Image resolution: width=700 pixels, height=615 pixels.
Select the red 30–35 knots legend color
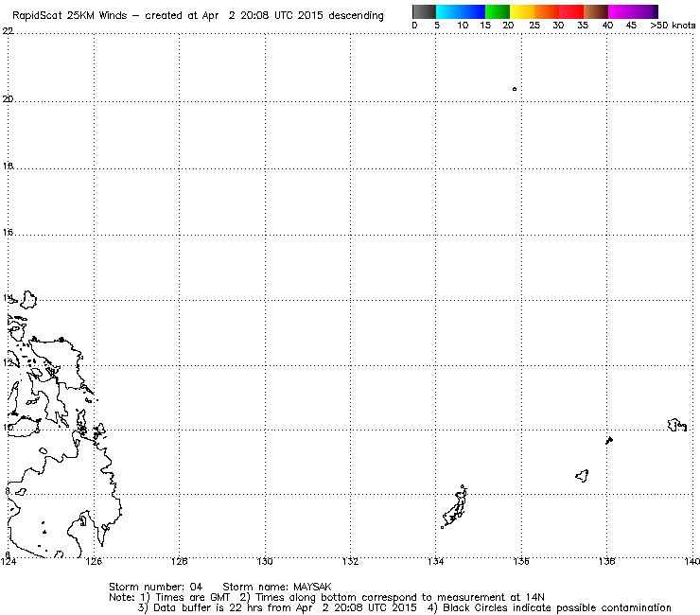point(571,11)
